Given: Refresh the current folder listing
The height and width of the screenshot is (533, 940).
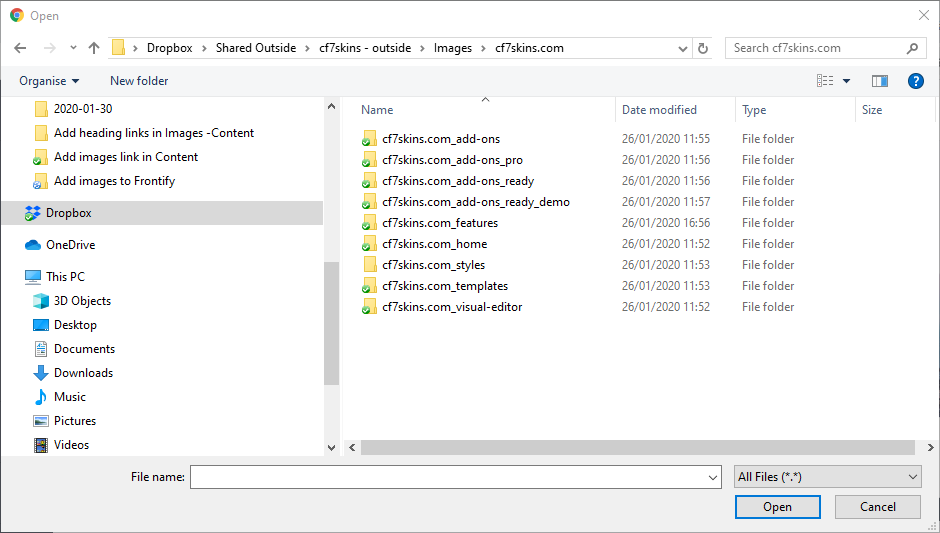Looking at the screenshot, I should [x=703, y=48].
